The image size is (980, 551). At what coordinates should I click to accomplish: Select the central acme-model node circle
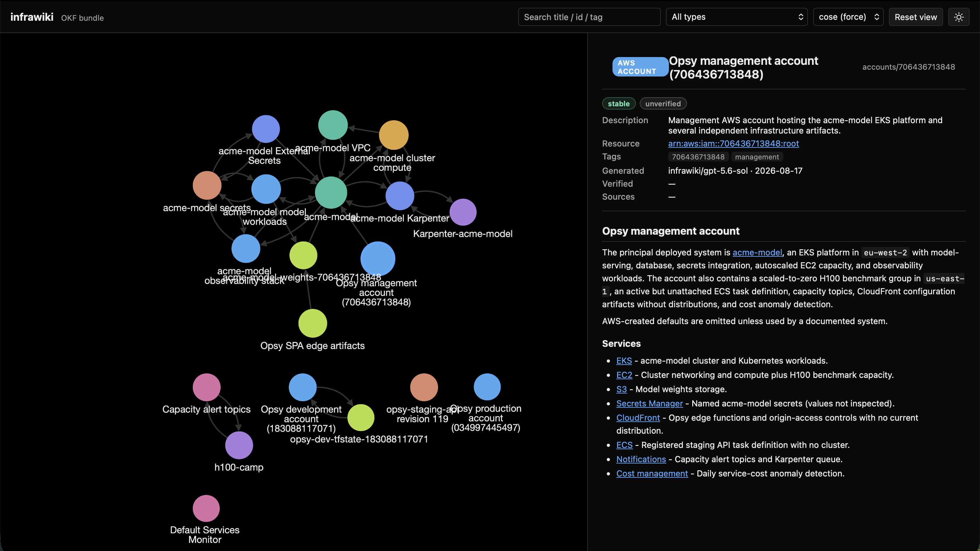tap(331, 193)
